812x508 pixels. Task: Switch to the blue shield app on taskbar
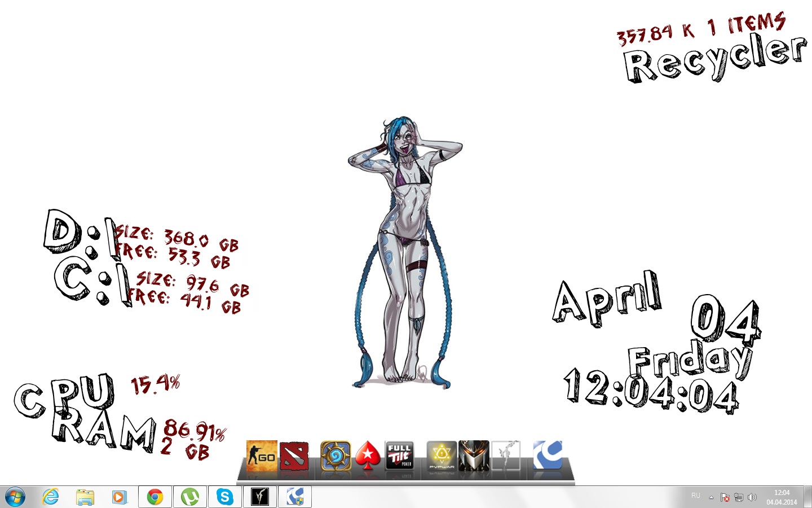(295, 497)
